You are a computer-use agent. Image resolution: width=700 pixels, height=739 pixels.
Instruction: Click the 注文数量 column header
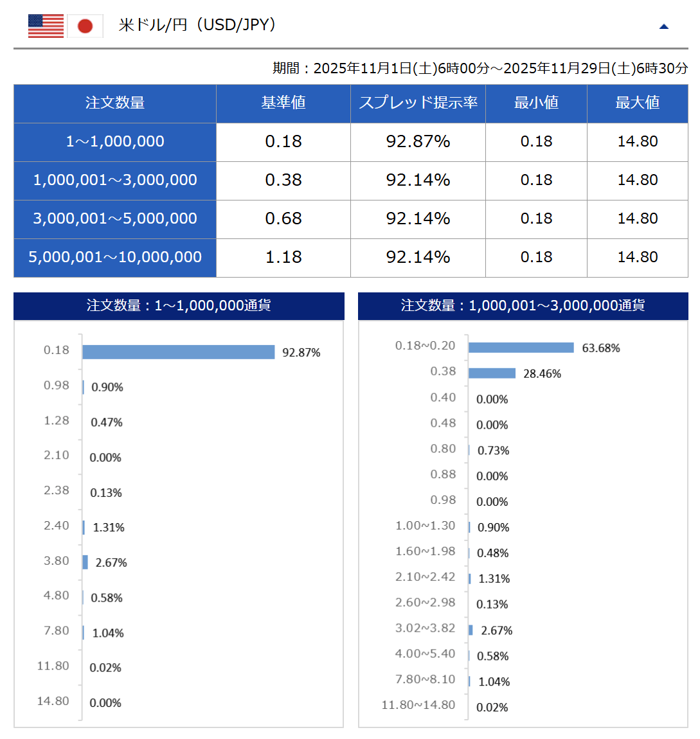(x=115, y=103)
